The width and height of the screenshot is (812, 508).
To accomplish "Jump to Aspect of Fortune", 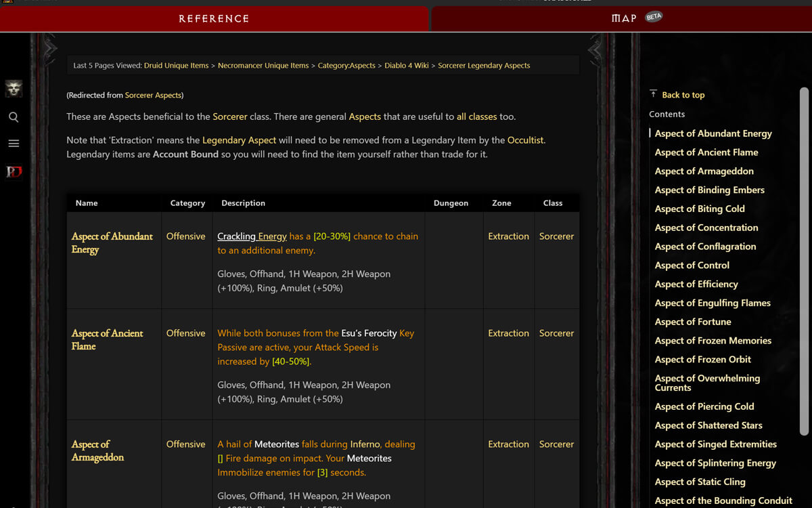I will (693, 322).
